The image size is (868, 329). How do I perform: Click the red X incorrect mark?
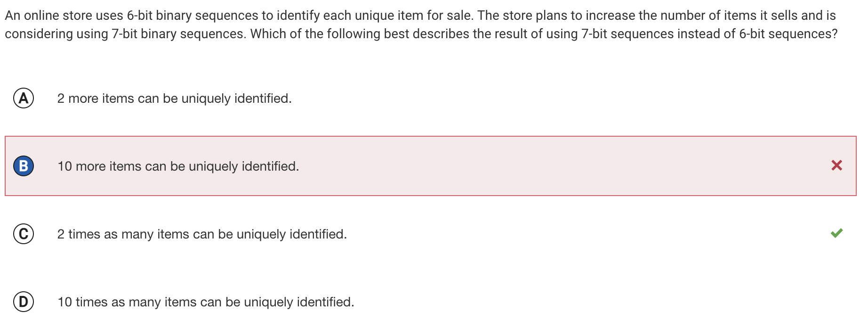tap(836, 165)
